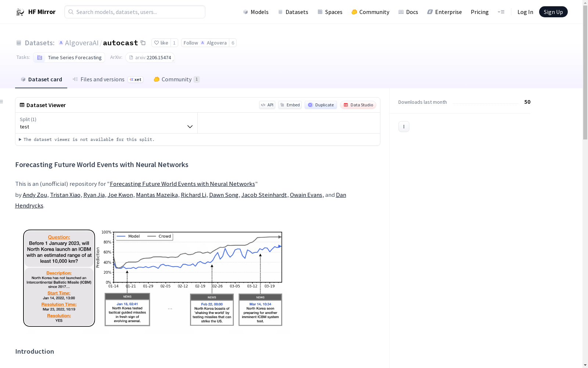Image resolution: width=588 pixels, height=368 pixels.
Task: Open the Time Series Forecasting task tag
Action: point(69,57)
